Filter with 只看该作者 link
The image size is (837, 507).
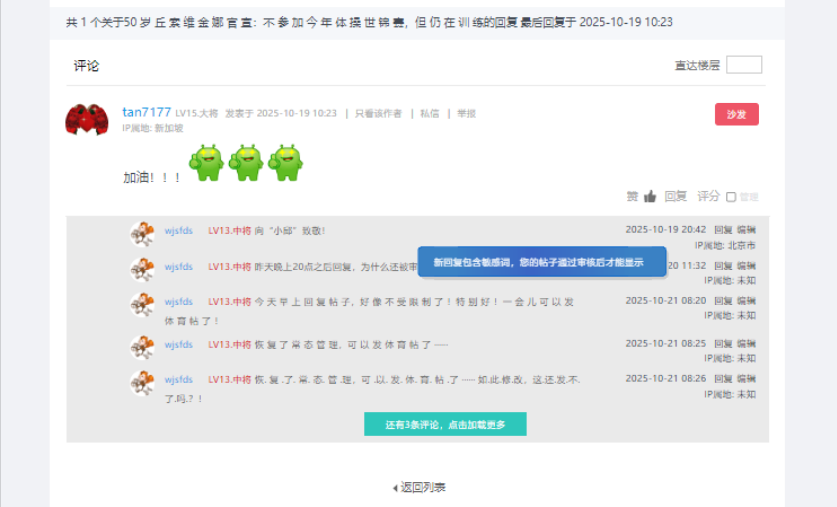coord(378,113)
